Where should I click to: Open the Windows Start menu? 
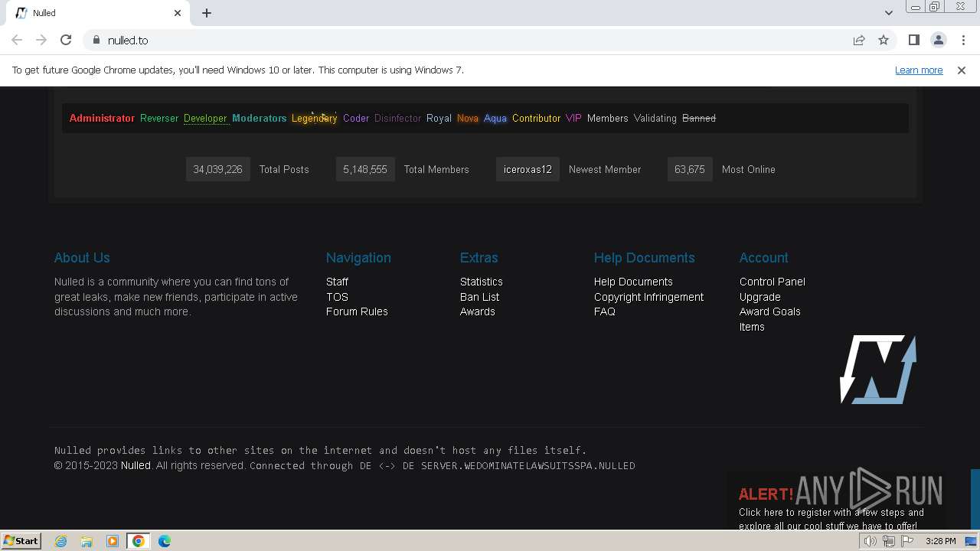pos(21,541)
